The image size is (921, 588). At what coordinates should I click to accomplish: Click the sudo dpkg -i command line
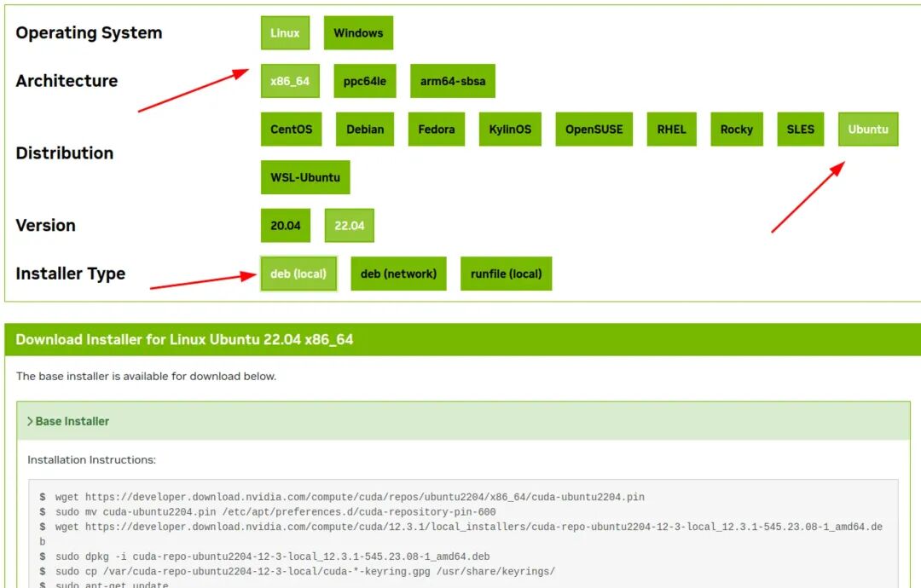273,556
